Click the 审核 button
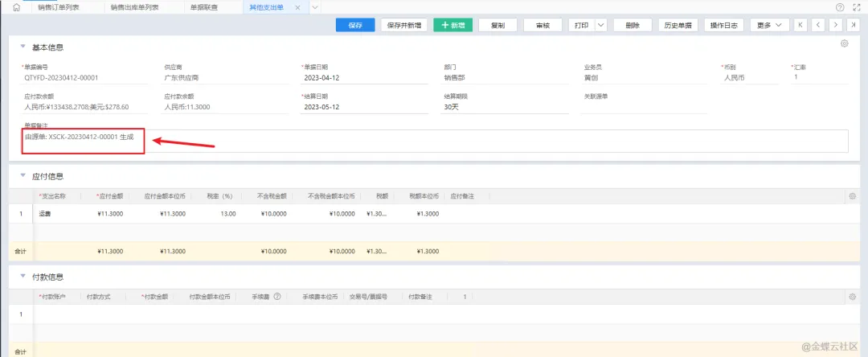Image resolution: width=868 pixels, height=357 pixels. 542,25
